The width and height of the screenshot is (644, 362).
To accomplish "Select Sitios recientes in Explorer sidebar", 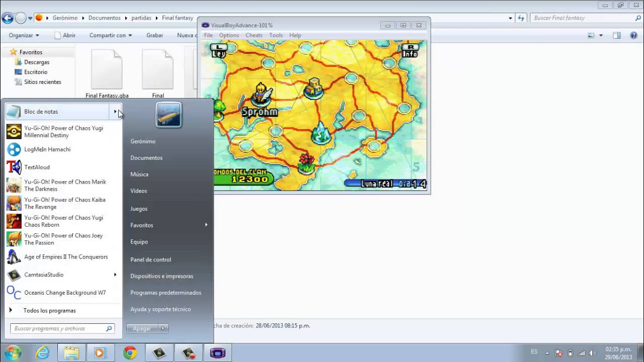I will (x=43, y=82).
